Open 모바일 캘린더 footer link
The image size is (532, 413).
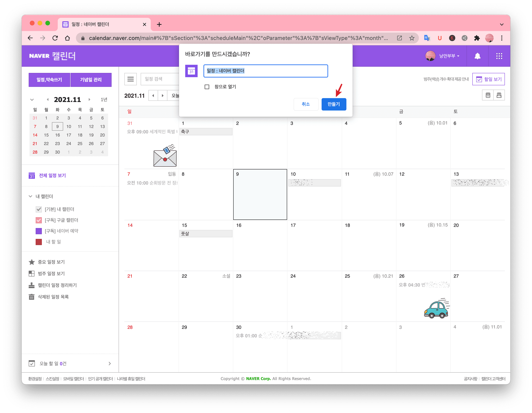pyautogui.click(x=73, y=379)
